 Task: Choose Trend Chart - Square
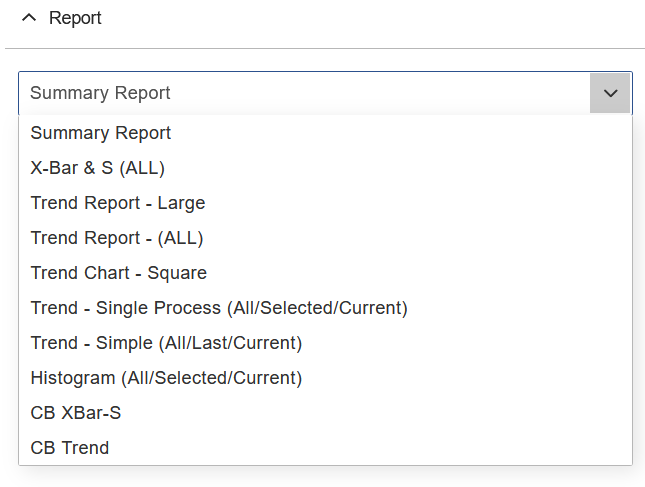[119, 273]
